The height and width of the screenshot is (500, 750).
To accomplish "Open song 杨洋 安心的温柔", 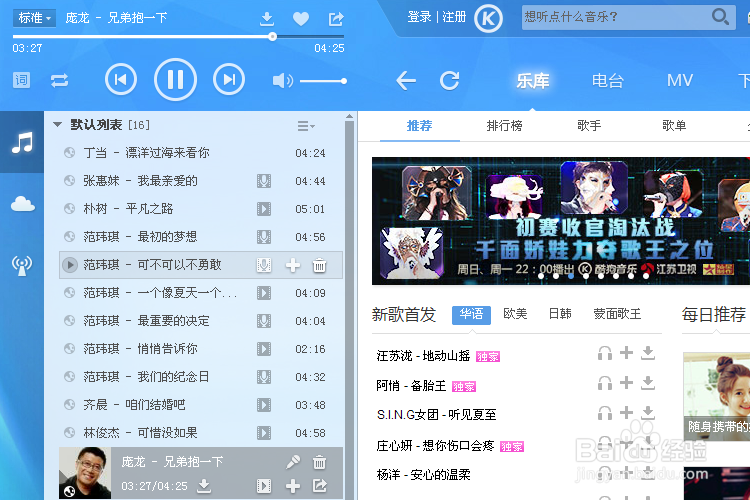I will tap(423, 475).
